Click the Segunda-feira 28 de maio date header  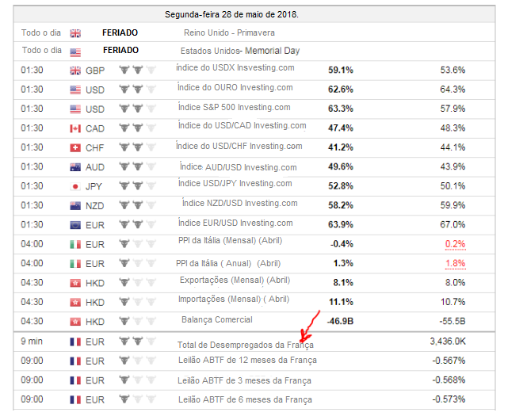coord(231,14)
